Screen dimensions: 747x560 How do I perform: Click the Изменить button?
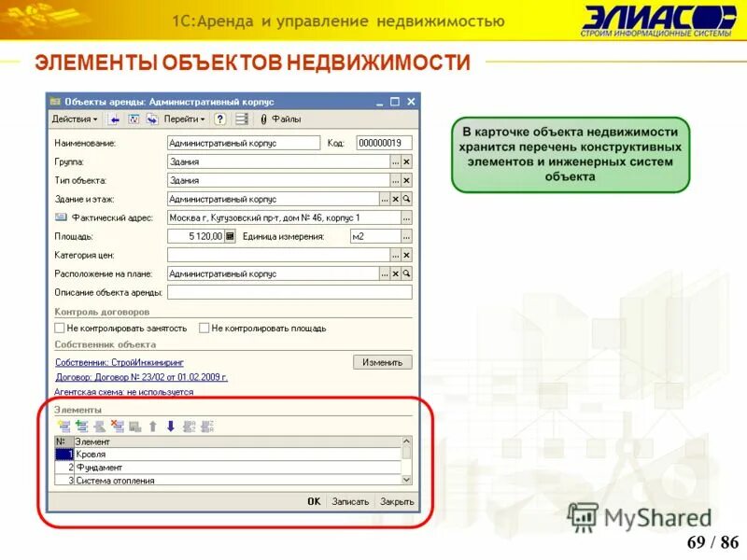point(383,362)
